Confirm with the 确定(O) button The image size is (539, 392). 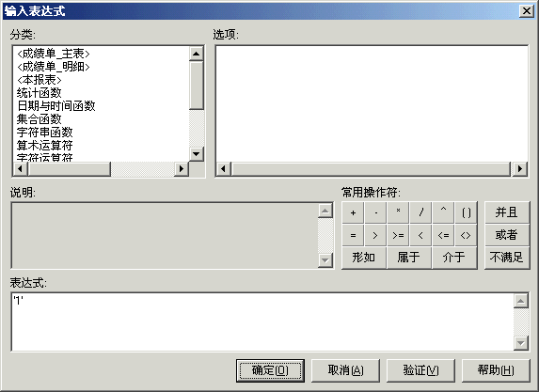click(x=270, y=370)
